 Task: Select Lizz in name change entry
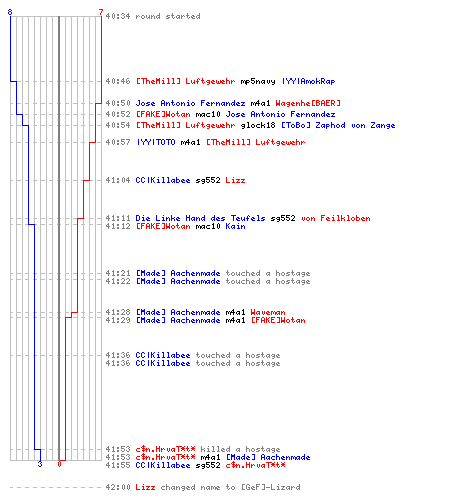145,487
